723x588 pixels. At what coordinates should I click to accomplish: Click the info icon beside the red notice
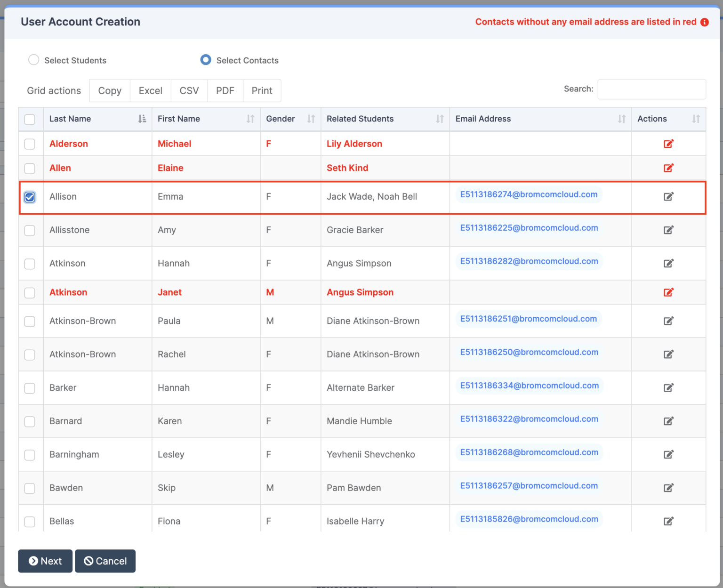(x=705, y=22)
